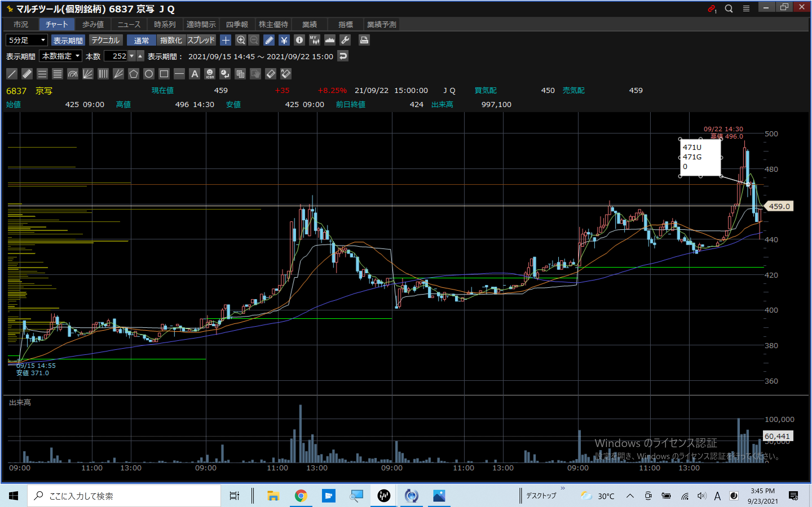Open the 5分足 timeframe dropdown
Screen dimensions: 812x507
pyautogui.click(x=27, y=40)
